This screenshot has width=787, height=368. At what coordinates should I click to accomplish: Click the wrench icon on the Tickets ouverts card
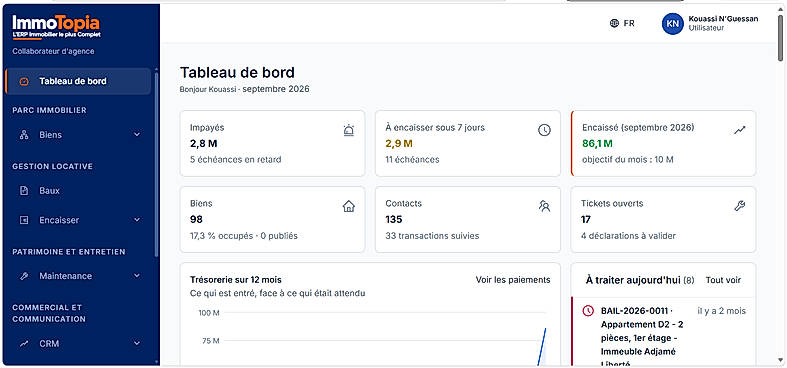(x=740, y=206)
